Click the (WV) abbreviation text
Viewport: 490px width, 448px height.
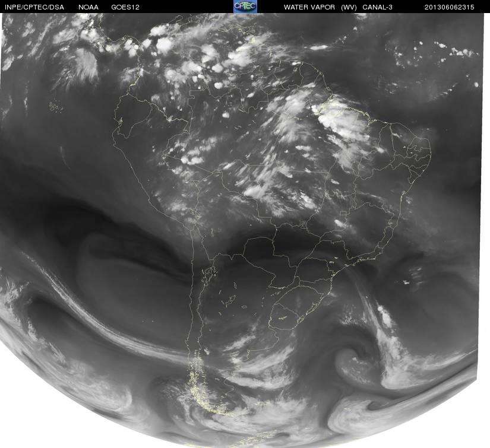349,7
